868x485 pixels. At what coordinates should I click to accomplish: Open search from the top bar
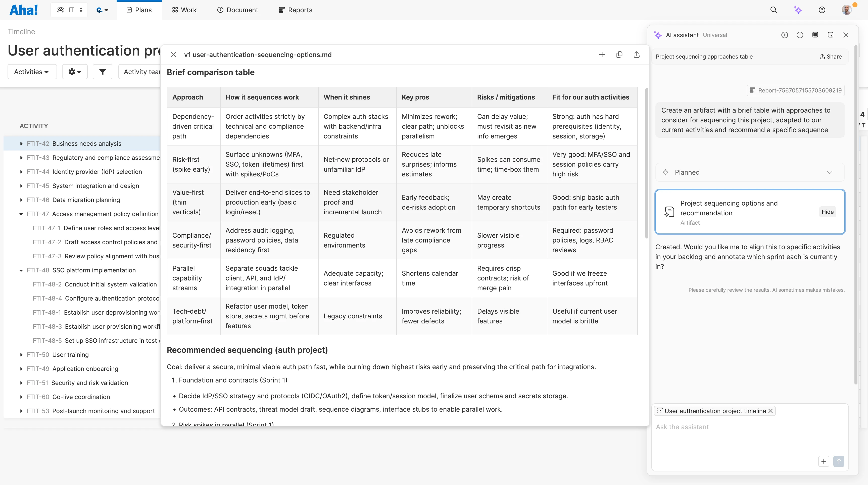(774, 10)
